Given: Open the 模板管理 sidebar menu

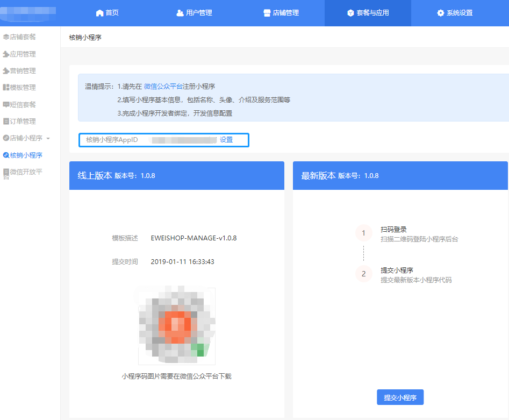Looking at the screenshot, I should click(x=23, y=88).
